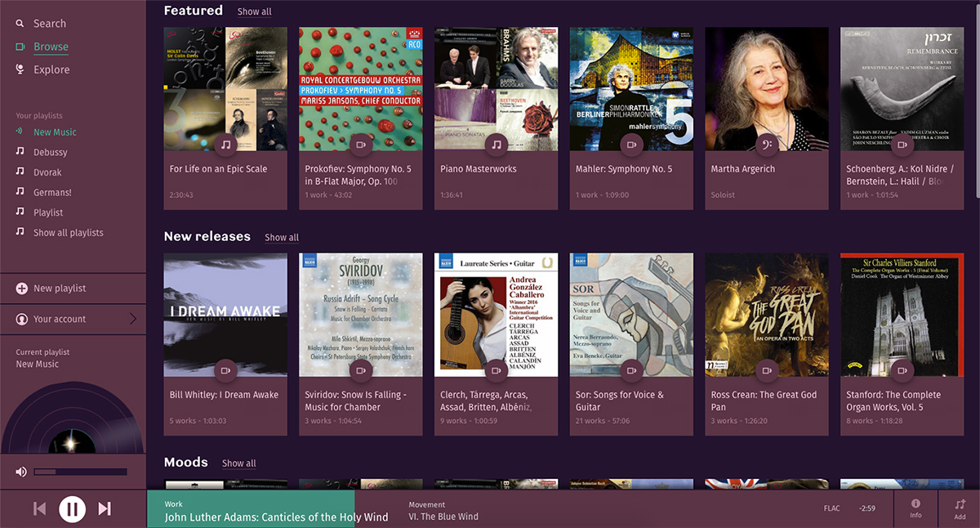Select Browse in the sidebar

click(51, 47)
